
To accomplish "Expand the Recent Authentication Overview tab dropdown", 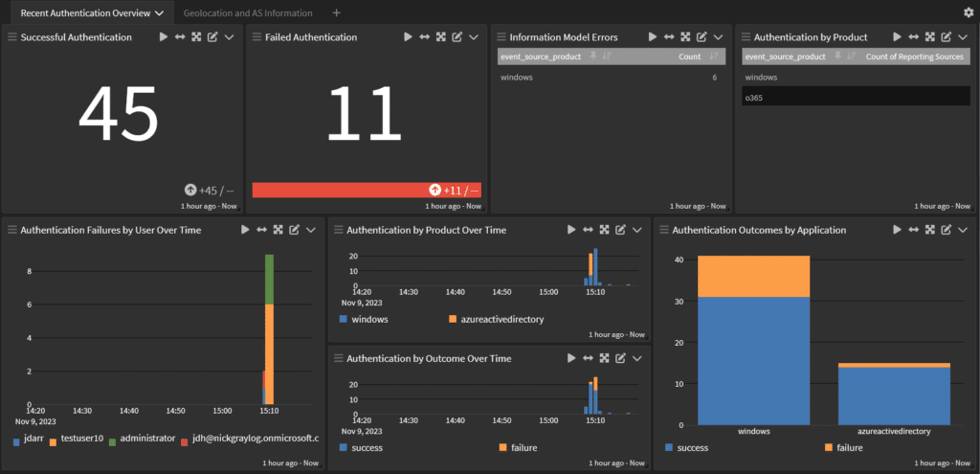I will pos(159,13).
